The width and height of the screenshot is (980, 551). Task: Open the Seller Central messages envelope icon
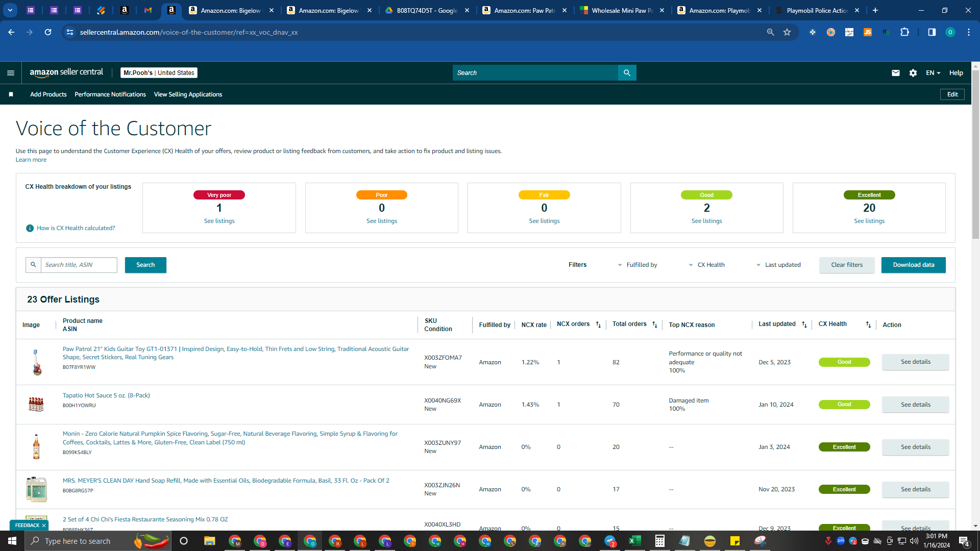895,73
